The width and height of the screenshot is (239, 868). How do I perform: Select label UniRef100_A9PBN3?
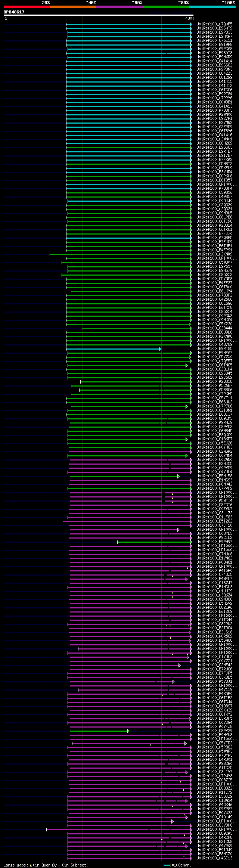(214, 69)
